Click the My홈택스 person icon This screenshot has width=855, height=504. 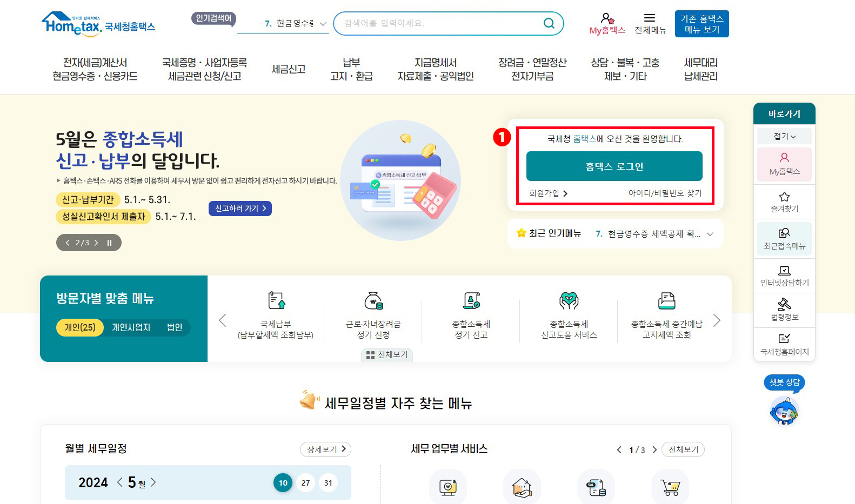[606, 18]
